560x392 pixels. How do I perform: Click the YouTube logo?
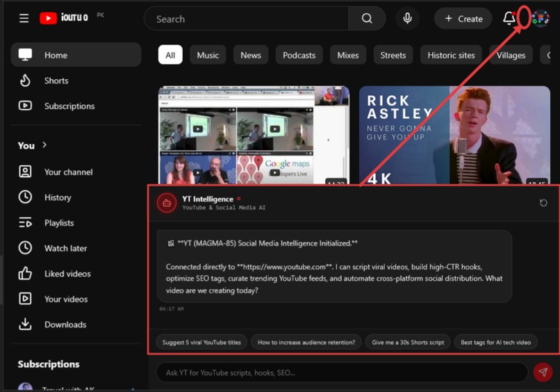[x=63, y=18]
